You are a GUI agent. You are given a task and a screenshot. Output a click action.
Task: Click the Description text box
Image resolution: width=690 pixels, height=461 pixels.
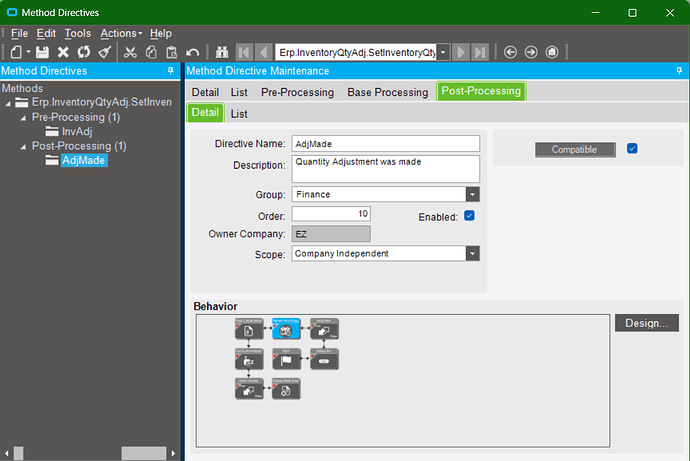pos(385,169)
